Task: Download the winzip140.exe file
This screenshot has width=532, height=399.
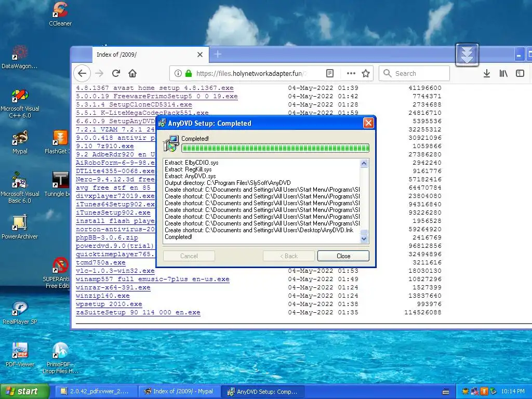Action: coord(103,296)
